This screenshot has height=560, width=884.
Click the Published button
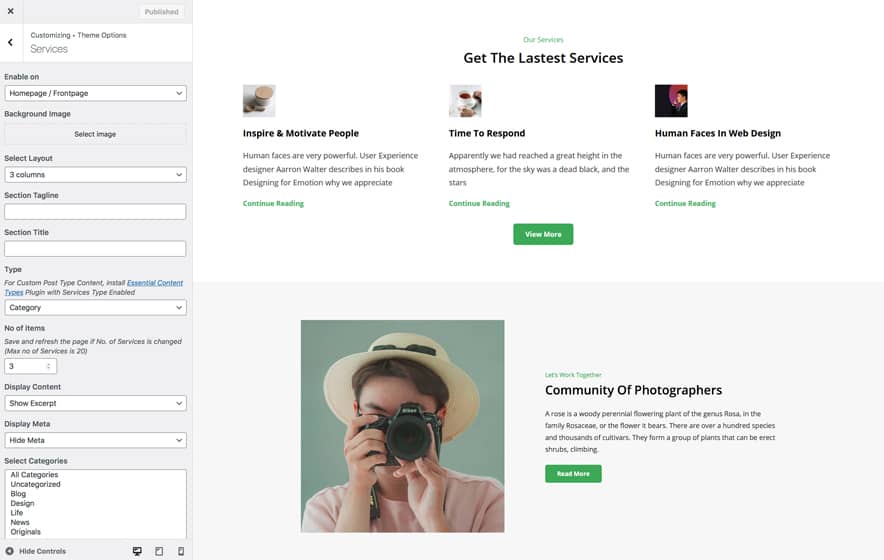click(161, 12)
